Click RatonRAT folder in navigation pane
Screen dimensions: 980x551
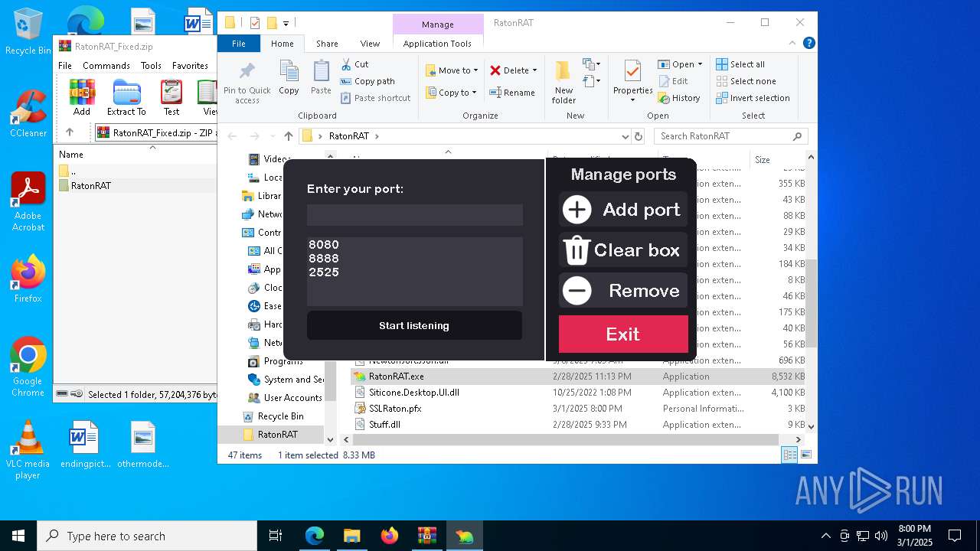click(277, 435)
